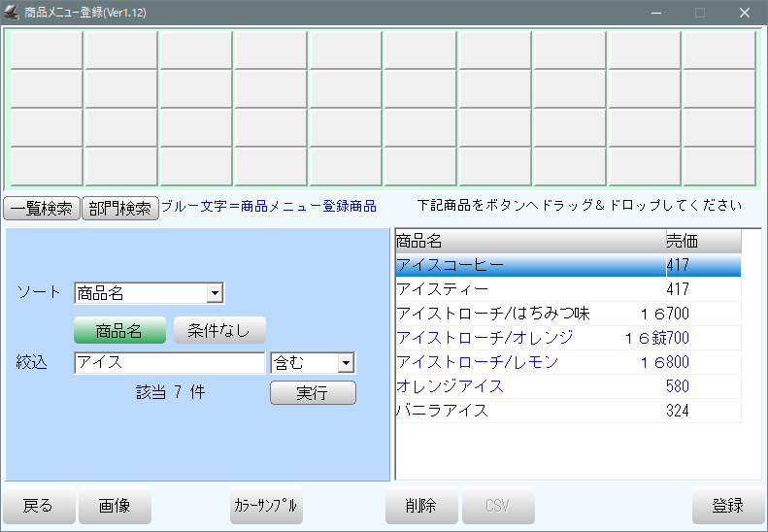Click the 部門検索 button
Viewport: 768px width, 532px height.
click(x=120, y=209)
